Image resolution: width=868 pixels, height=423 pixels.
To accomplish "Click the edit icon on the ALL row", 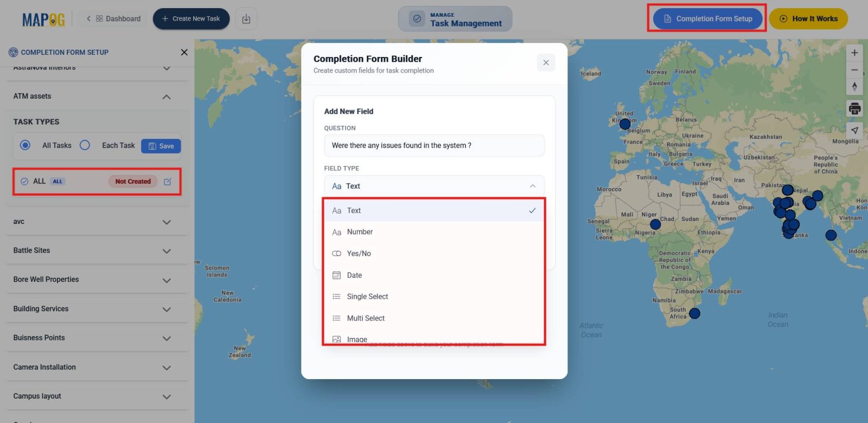I will [168, 182].
